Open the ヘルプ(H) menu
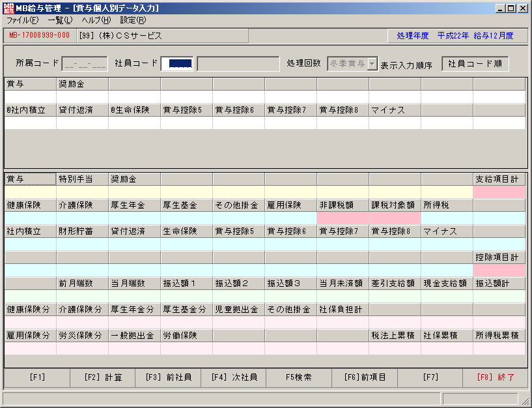The image size is (532, 408). (96, 20)
